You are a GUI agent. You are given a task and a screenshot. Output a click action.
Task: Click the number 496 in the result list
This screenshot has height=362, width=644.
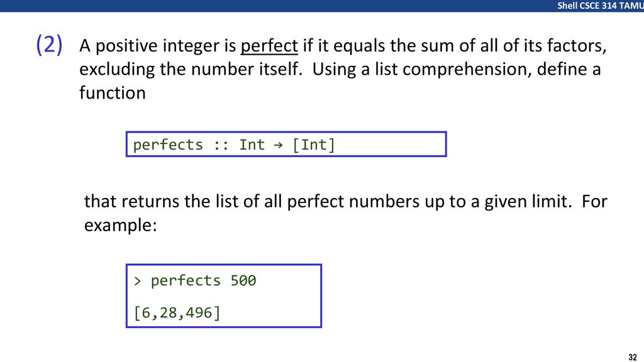click(199, 313)
